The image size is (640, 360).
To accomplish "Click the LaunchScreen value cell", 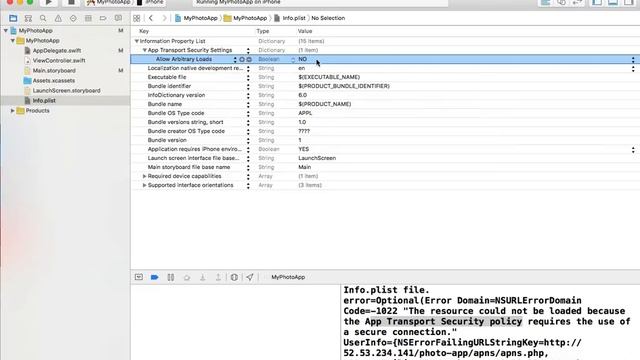I will click(x=317, y=158).
